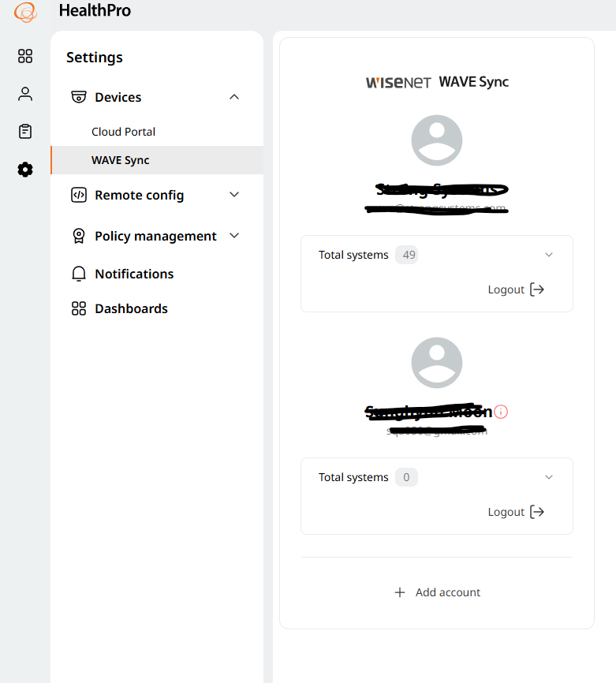Expand the Policy management section
Viewport: 616px width, 683px height.
(x=234, y=236)
